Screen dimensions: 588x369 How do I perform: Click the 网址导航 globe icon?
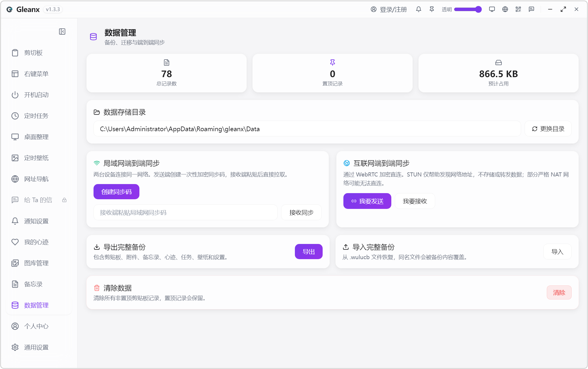pyautogui.click(x=15, y=179)
